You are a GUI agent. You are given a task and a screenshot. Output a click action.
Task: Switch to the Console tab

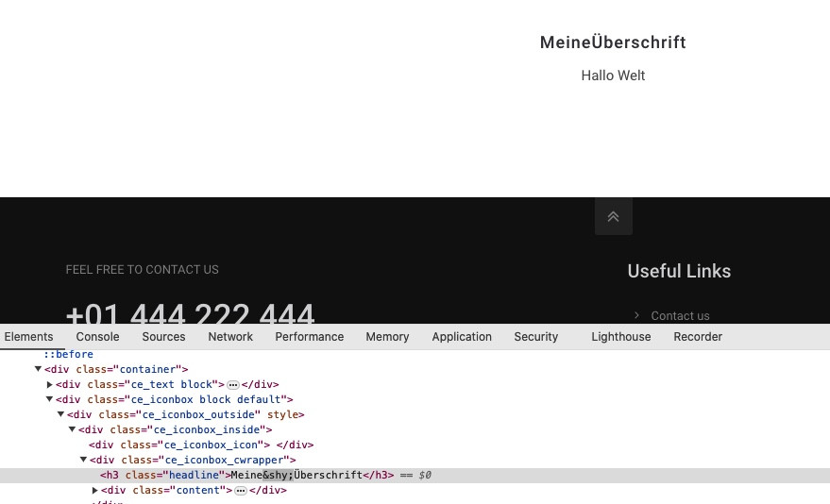point(97,337)
